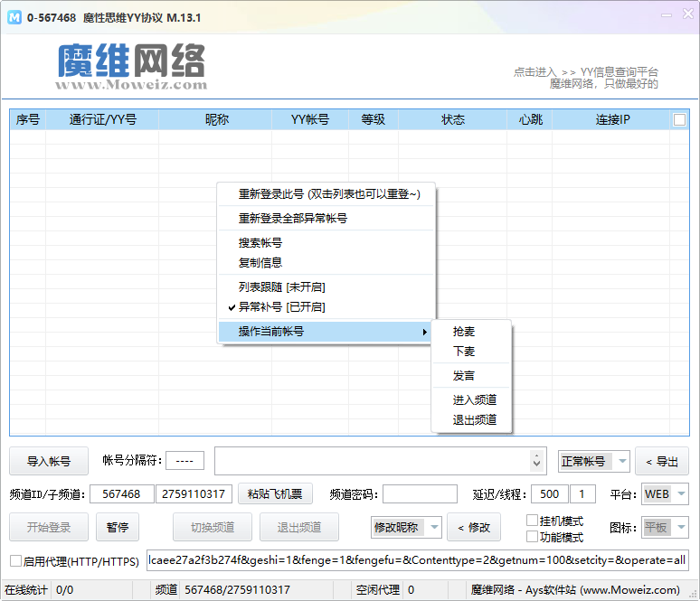Focus the 帐号分隔符 input field
700x601 pixels.
pyautogui.click(x=184, y=460)
